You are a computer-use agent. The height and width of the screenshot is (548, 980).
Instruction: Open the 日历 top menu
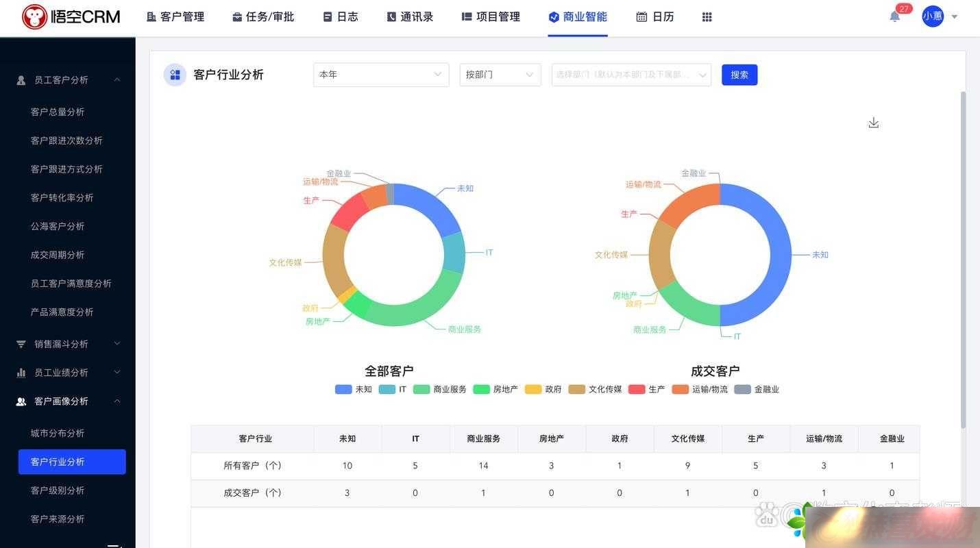click(x=655, y=17)
